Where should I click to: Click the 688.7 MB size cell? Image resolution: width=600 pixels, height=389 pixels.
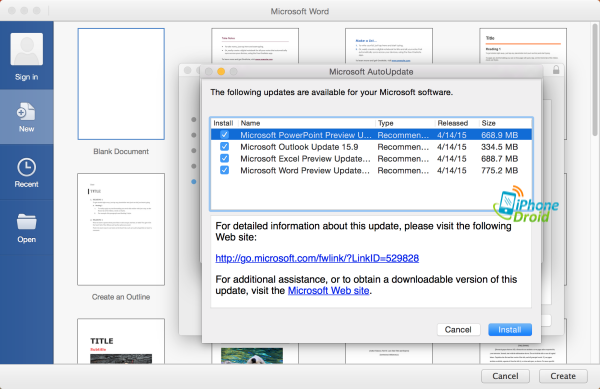[500, 159]
